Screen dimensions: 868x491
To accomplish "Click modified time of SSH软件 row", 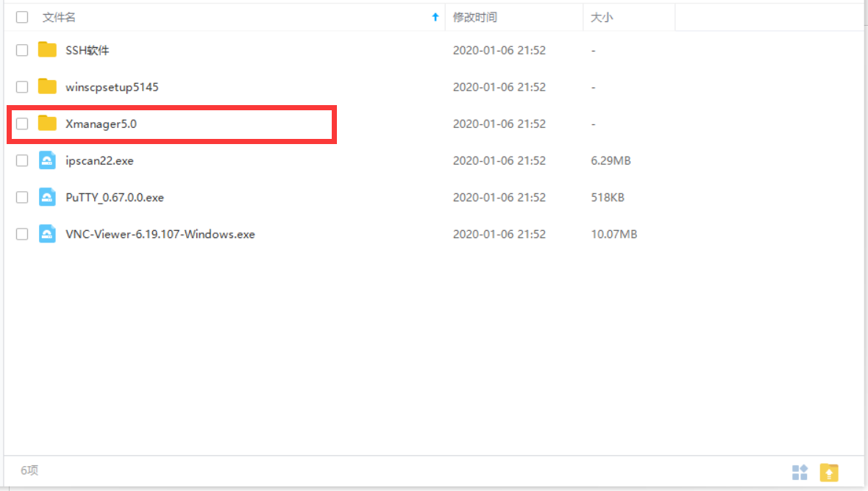I will [x=499, y=50].
